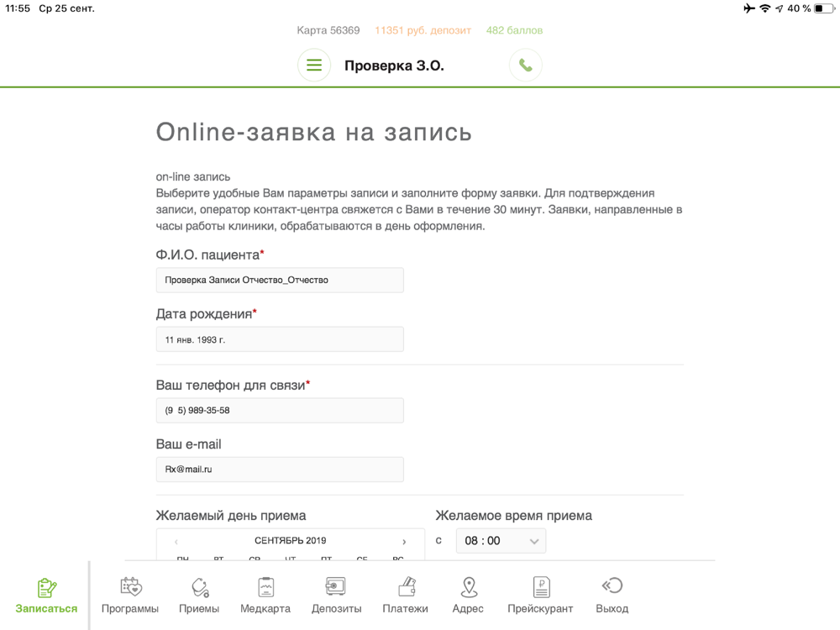Click the Выход logout icon

[612, 585]
